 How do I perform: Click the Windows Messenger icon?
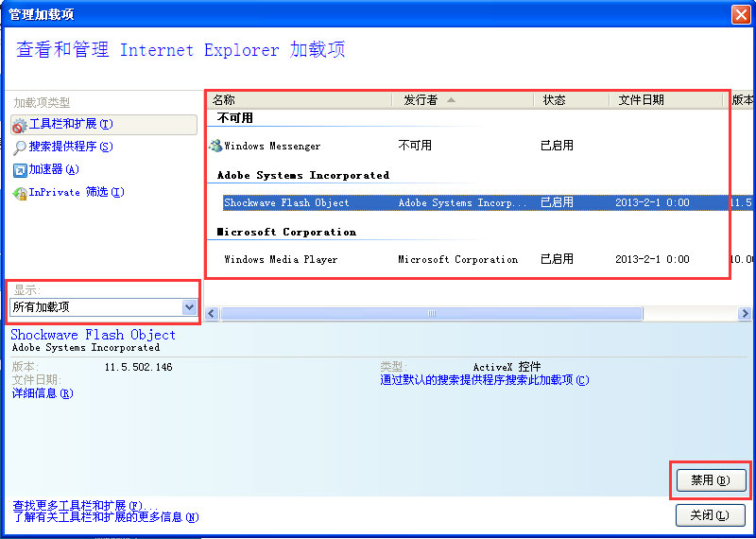(x=215, y=146)
